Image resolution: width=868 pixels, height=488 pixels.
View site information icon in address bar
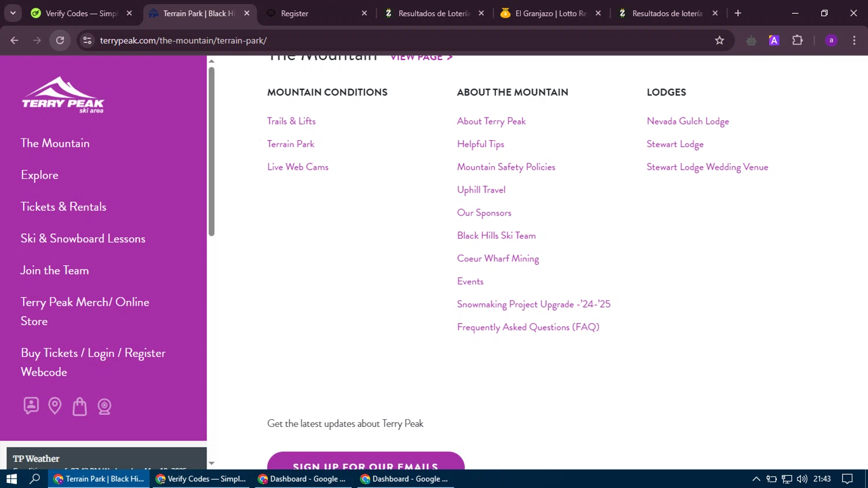pos(87,40)
